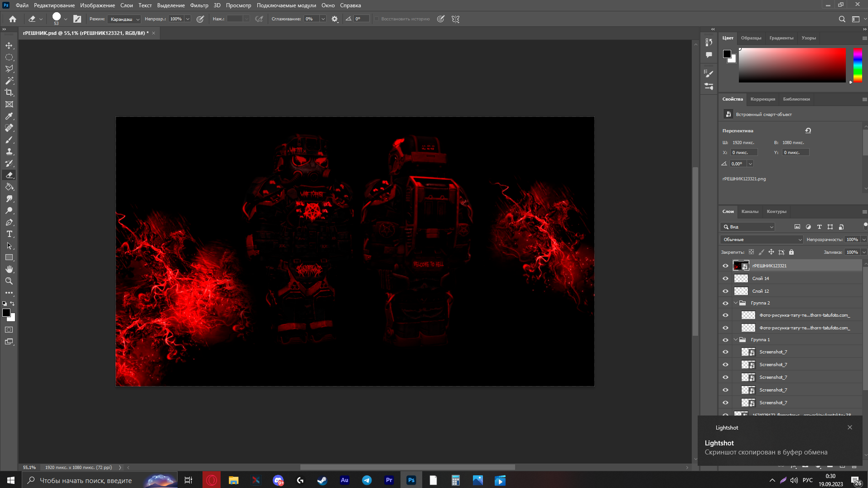Switch to the Градиенты tab

point(781,38)
